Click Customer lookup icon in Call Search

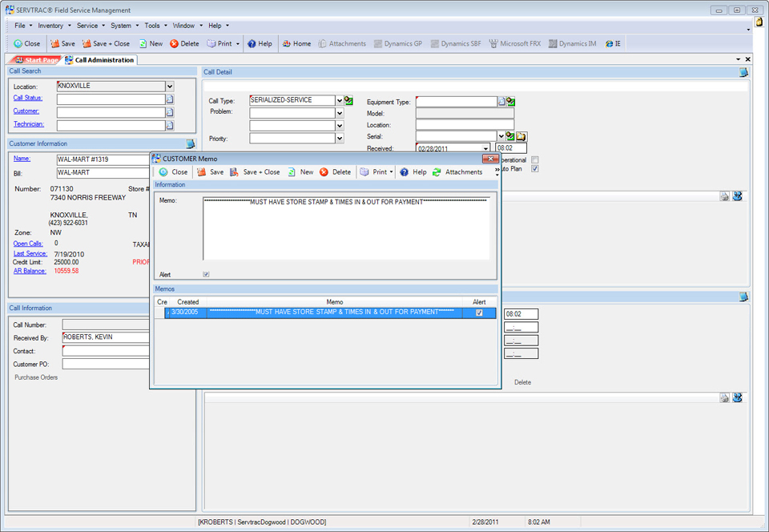coord(170,112)
